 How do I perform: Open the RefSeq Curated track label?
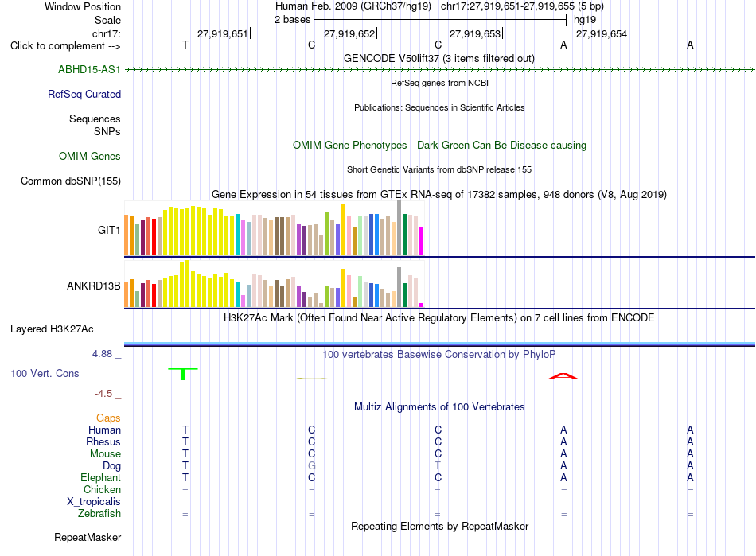84,94
